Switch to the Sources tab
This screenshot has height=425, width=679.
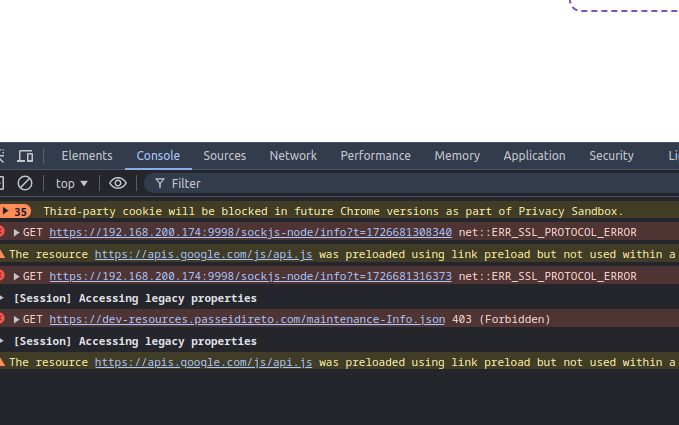coord(224,156)
